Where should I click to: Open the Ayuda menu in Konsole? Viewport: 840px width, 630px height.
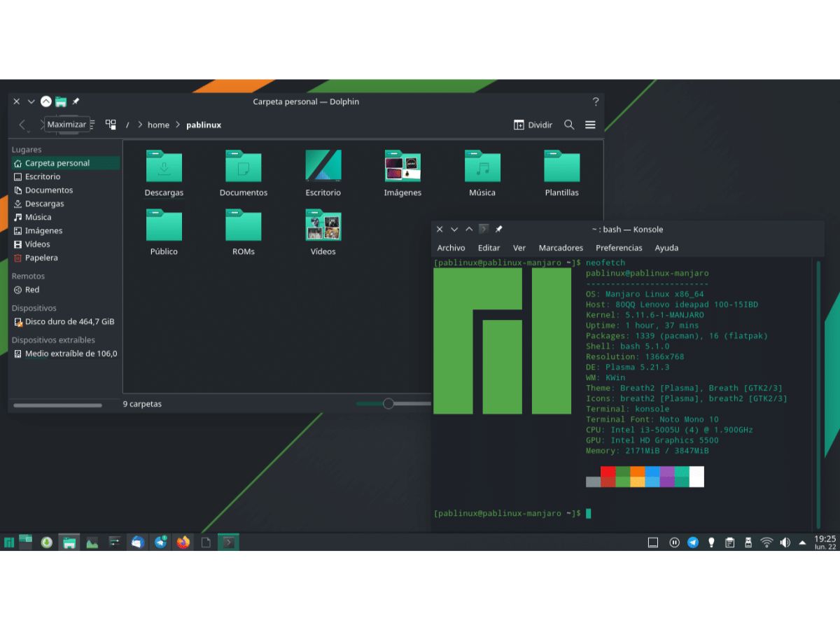click(666, 248)
